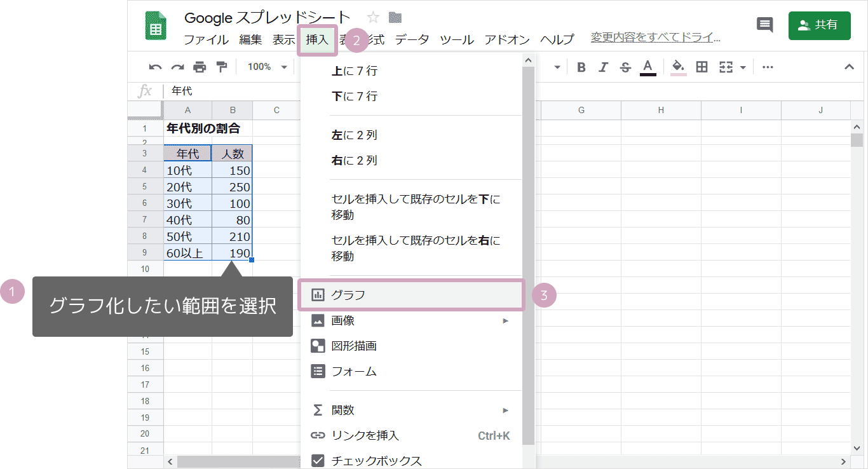Click the print icon in toolbar
Screen dimensions: 868x469
click(x=200, y=67)
